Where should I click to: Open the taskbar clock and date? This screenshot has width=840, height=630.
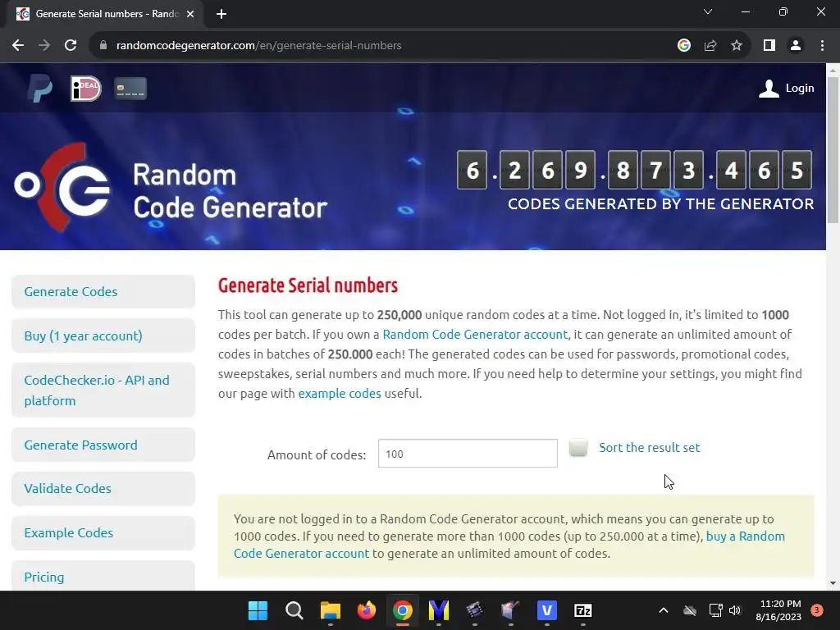[x=778, y=610]
